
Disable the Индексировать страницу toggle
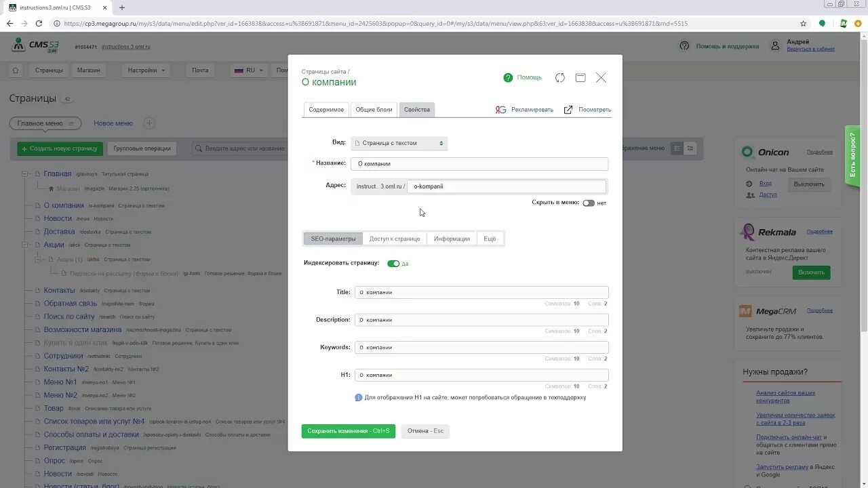[395, 264]
